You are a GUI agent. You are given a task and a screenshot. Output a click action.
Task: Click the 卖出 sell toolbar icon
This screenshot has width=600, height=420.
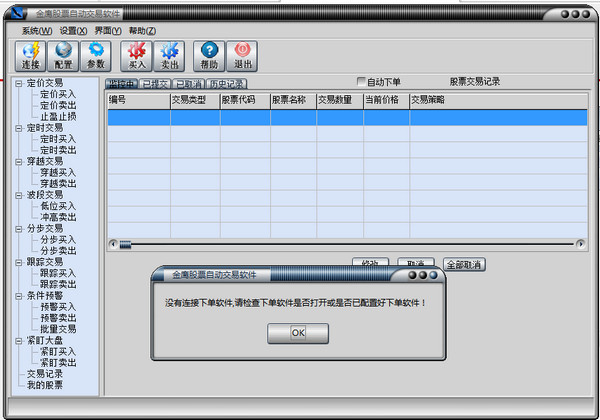[x=169, y=56]
